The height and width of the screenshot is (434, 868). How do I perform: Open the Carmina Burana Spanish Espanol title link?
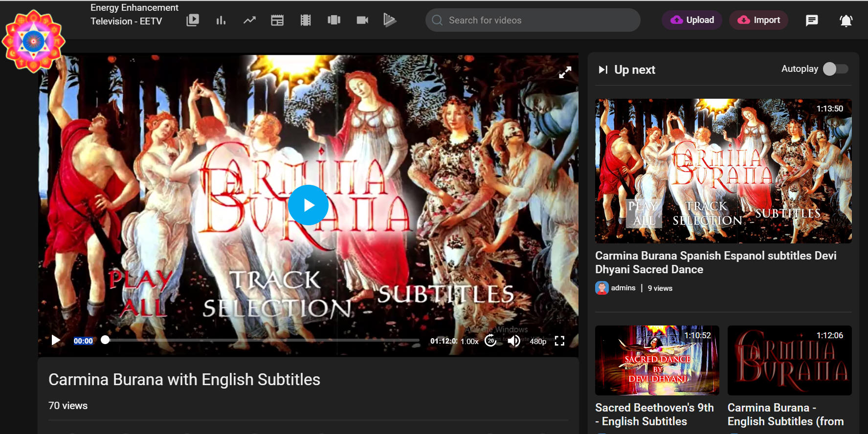[x=715, y=262]
